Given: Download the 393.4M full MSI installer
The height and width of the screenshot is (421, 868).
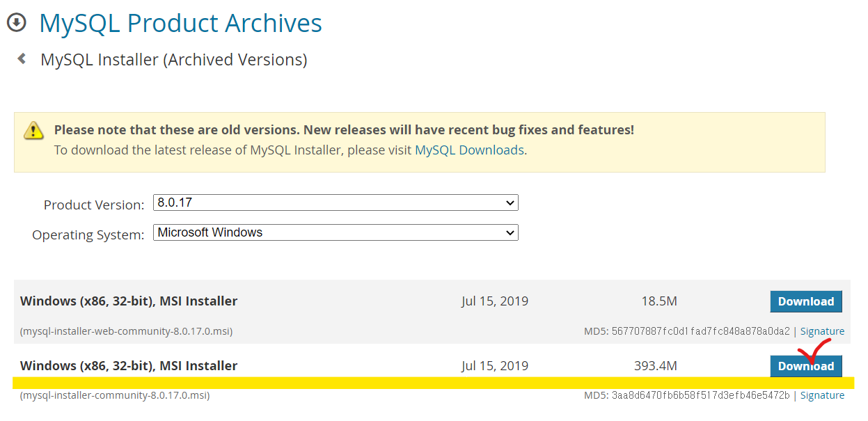Looking at the screenshot, I should [x=806, y=366].
